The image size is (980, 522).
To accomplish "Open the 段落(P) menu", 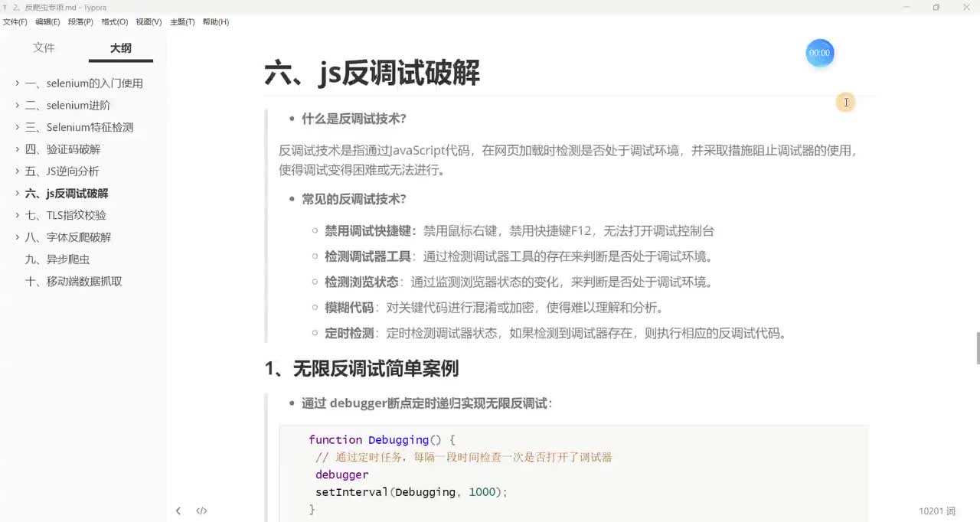I will (x=80, y=22).
